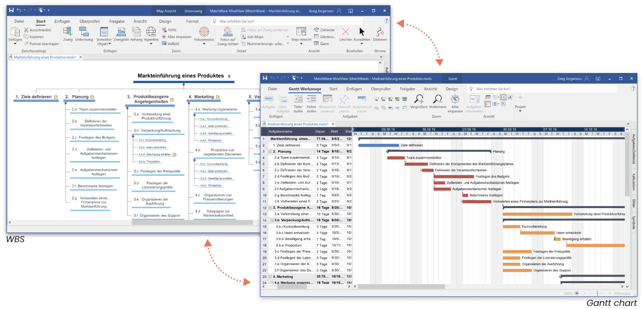Collapse 4. Marketing row in Gantt table
Image resolution: width=644 pixels, height=309 pixels.
click(x=271, y=277)
